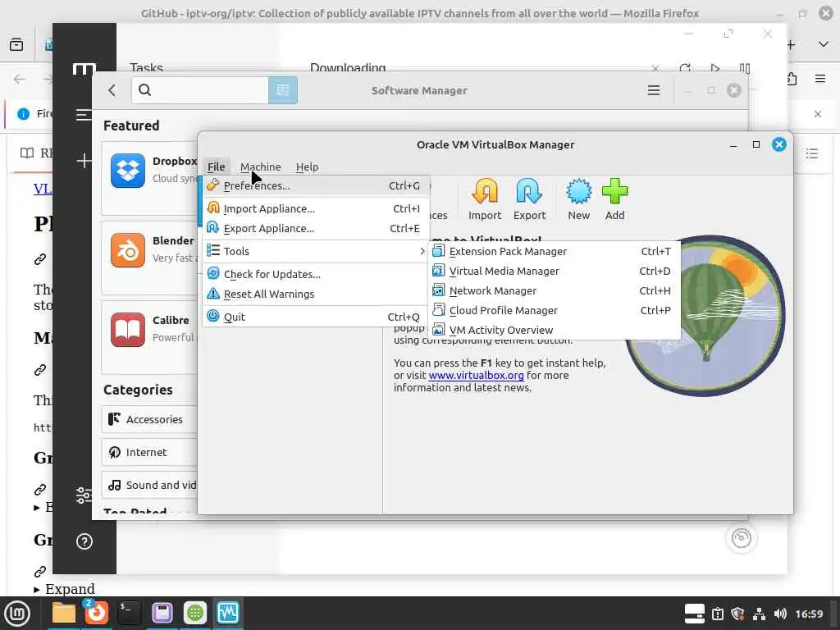This screenshot has height=630, width=840.
Task: Click the Tools list icon in menu
Action: tap(212, 251)
